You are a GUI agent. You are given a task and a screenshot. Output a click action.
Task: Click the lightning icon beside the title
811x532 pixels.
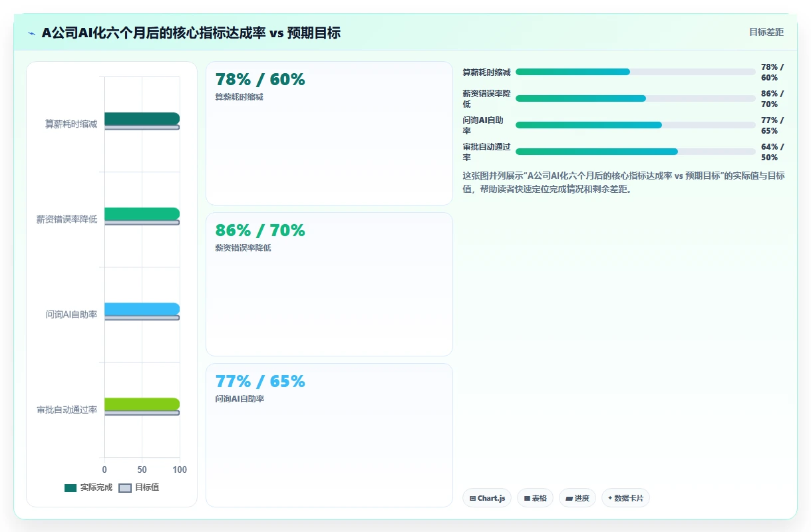31,33
